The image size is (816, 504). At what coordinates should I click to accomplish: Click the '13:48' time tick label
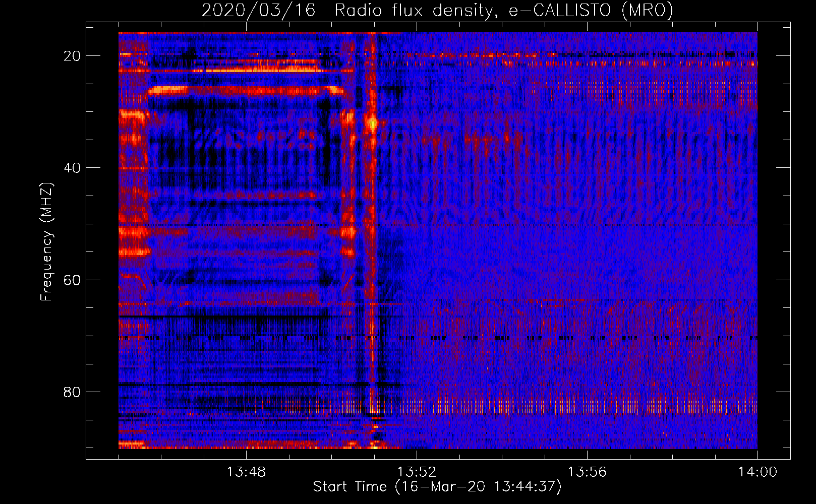246,472
